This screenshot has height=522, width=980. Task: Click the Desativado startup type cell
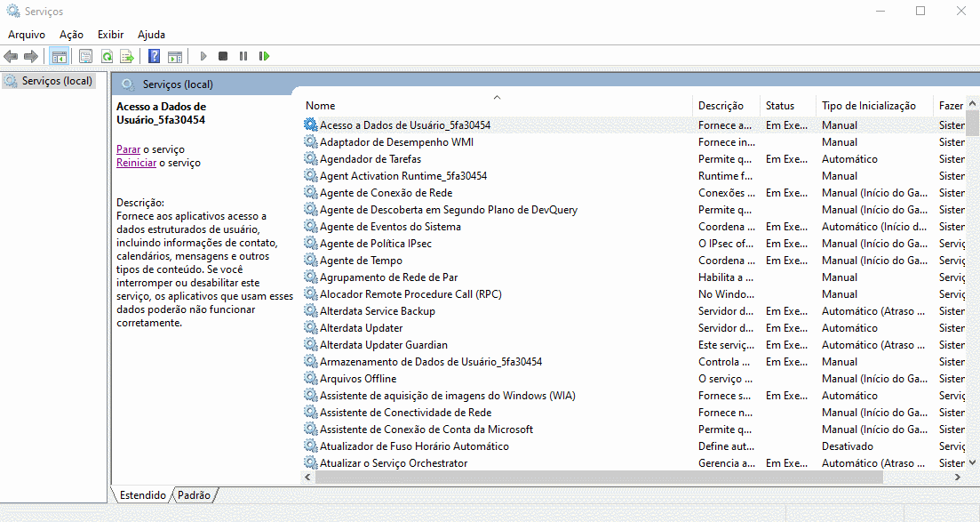coord(848,446)
